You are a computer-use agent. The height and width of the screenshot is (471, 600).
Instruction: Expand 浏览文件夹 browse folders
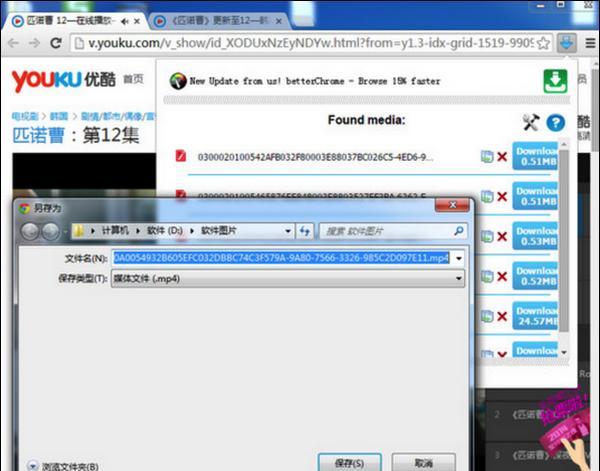(64, 466)
